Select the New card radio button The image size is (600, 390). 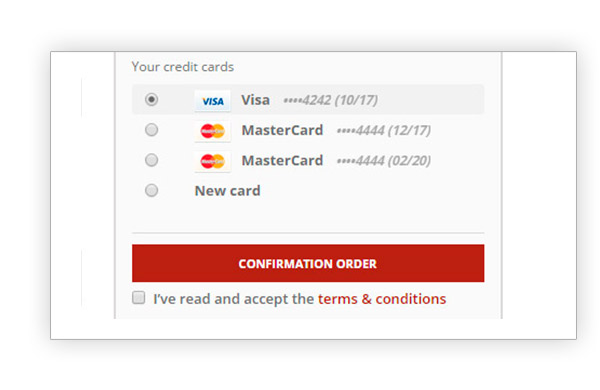coord(152,190)
